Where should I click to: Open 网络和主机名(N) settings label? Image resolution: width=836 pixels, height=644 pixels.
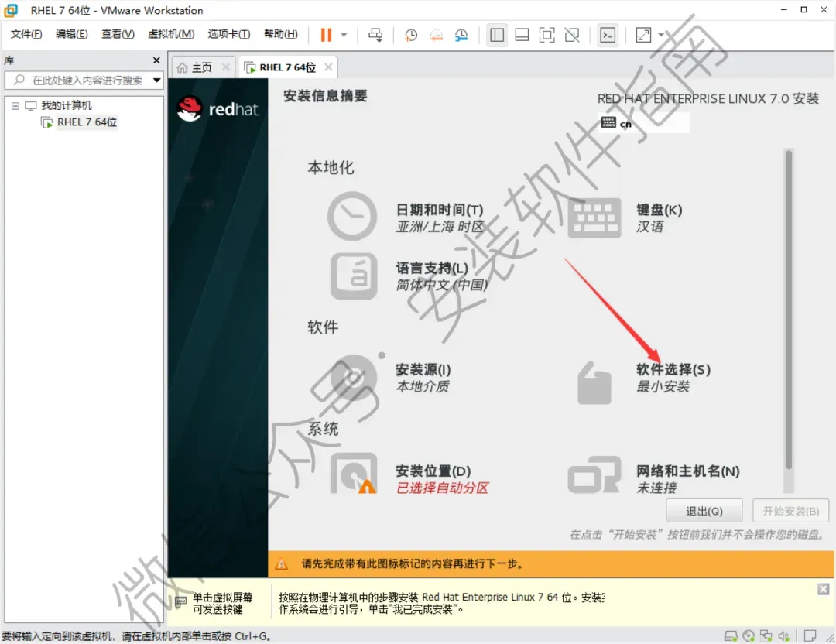(x=688, y=471)
